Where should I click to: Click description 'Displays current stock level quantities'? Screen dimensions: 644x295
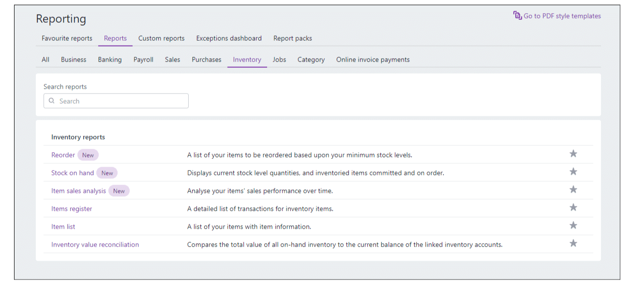click(x=315, y=173)
